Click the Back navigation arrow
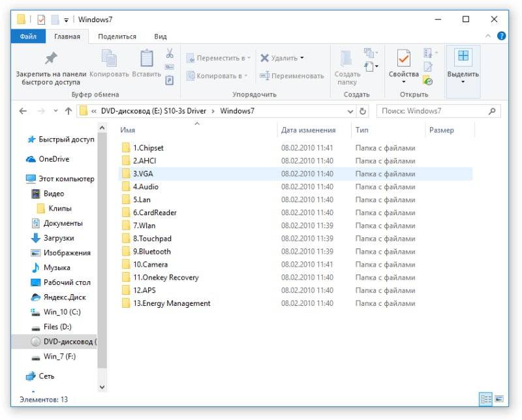The width and height of the screenshot is (522, 420). (x=23, y=111)
